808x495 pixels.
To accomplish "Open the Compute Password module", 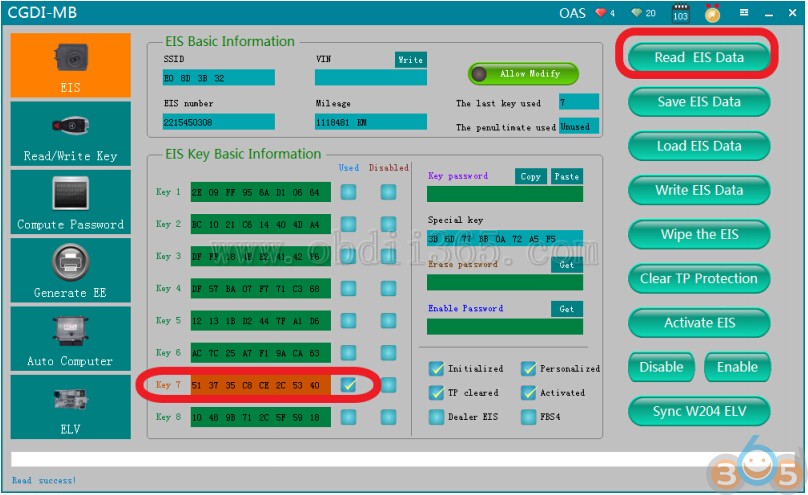I will point(71,202).
